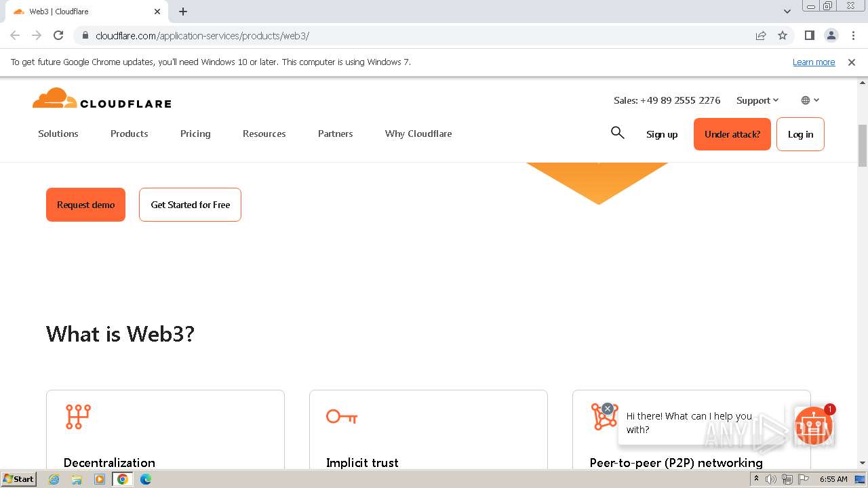Viewport: 868px width, 488px height.
Task: Click the address bar URL
Action: [x=202, y=35]
